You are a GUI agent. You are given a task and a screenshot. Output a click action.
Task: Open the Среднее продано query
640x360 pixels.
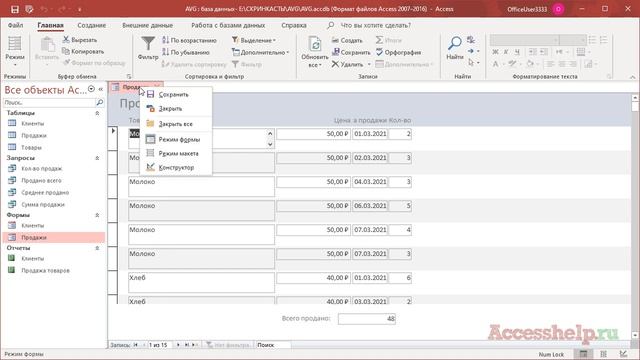pyautogui.click(x=45, y=192)
